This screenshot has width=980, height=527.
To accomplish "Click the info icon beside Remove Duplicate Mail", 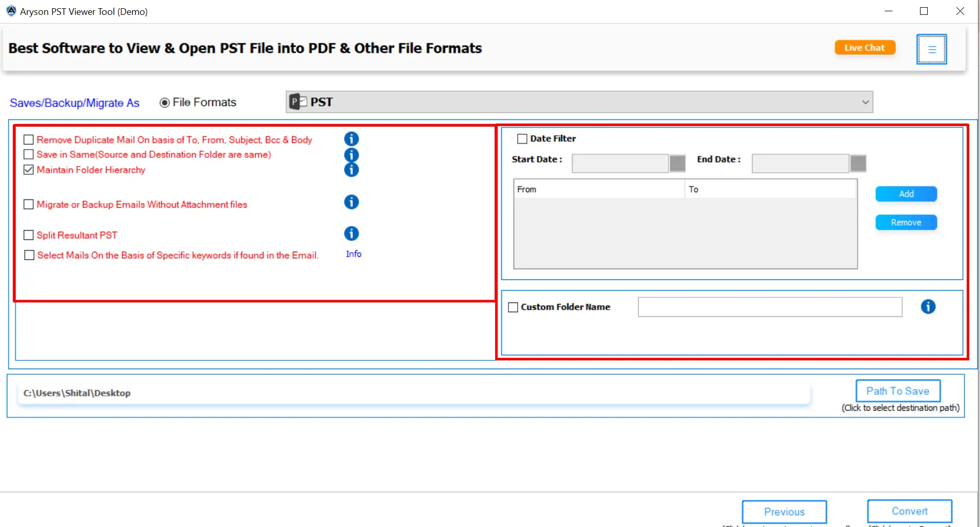I will pyautogui.click(x=351, y=138).
